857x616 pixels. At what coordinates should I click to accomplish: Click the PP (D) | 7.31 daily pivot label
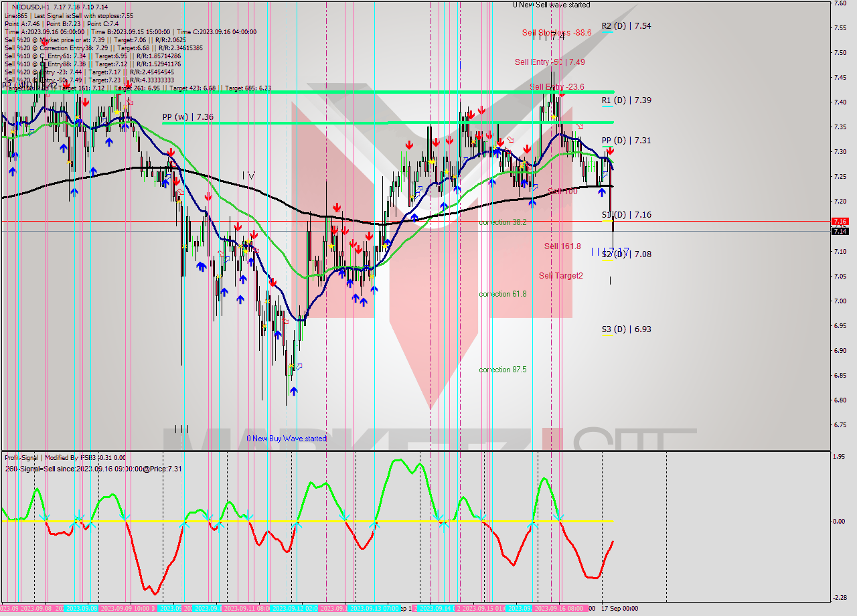coord(626,141)
